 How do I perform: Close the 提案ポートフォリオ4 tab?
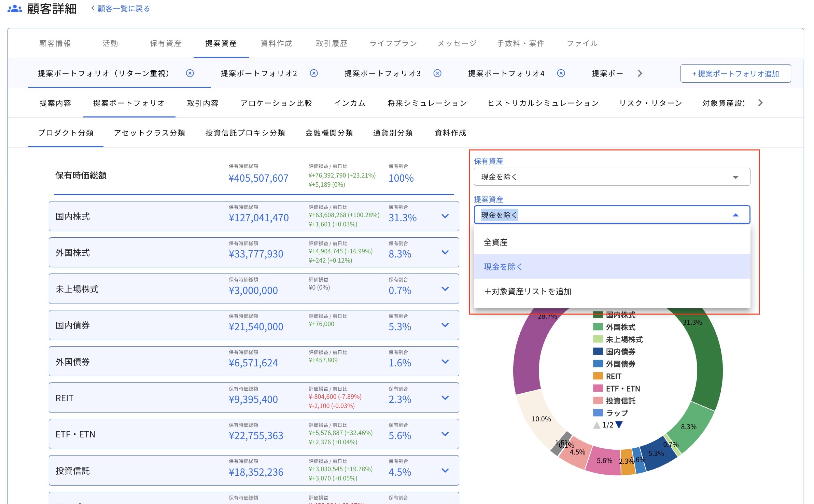[561, 73]
